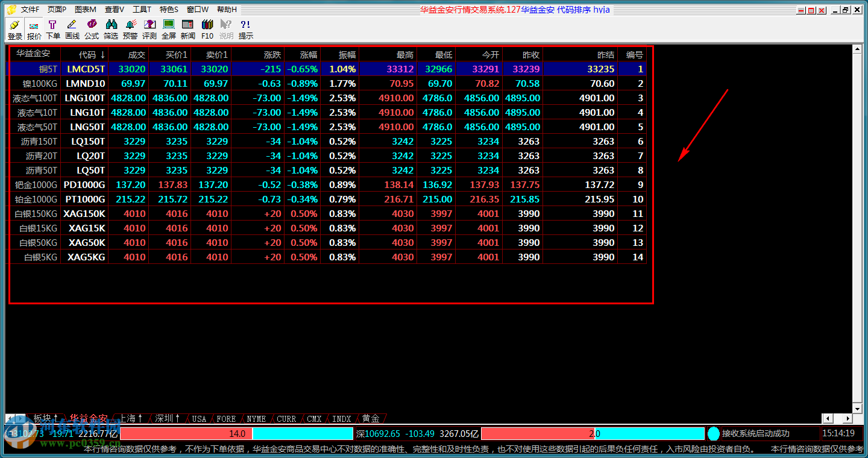Click the 15:14:19 clock in status bar

(x=838, y=433)
